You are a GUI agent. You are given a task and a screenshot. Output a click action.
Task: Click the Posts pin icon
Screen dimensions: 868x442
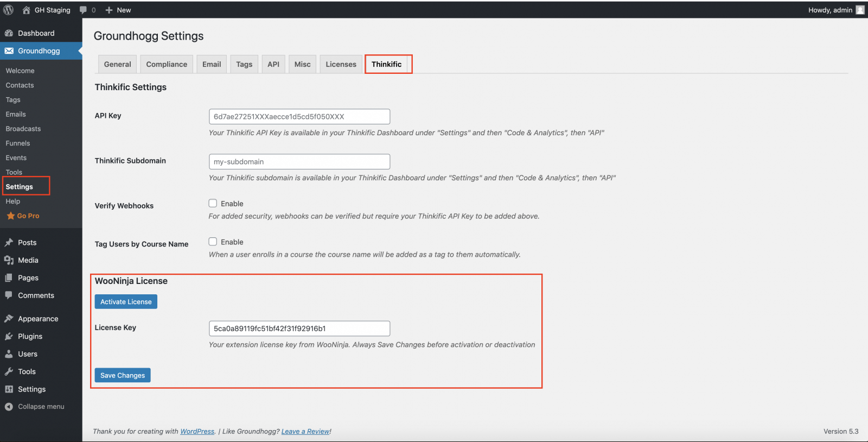[9, 243]
